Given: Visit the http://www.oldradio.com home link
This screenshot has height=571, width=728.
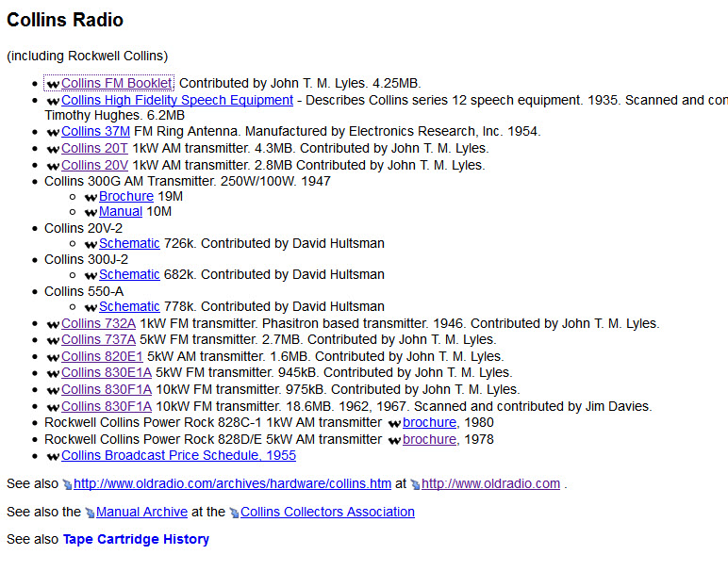Looking at the screenshot, I should point(490,483).
